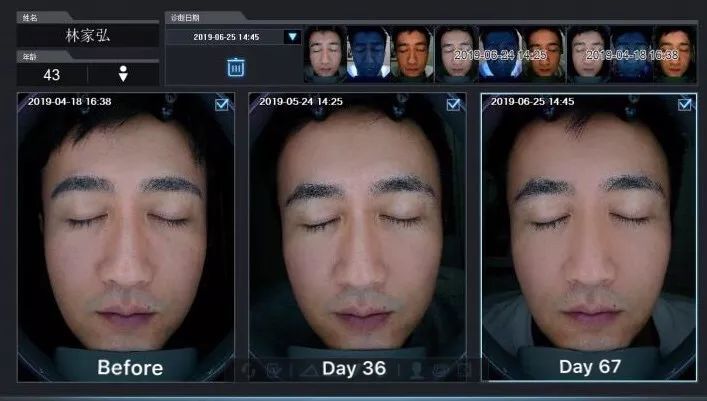Click the timestamp text 2019-06-25 14:45 in panel
This screenshot has height=401, width=707.
[533, 101]
